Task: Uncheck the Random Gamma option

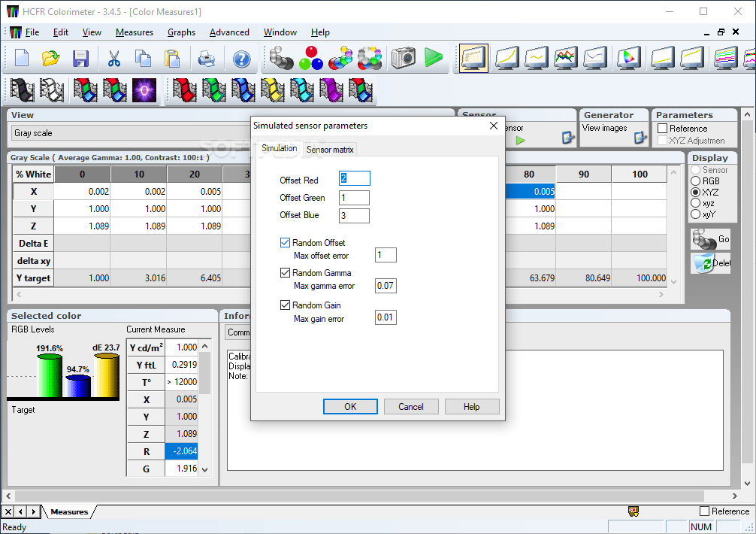Action: click(285, 272)
